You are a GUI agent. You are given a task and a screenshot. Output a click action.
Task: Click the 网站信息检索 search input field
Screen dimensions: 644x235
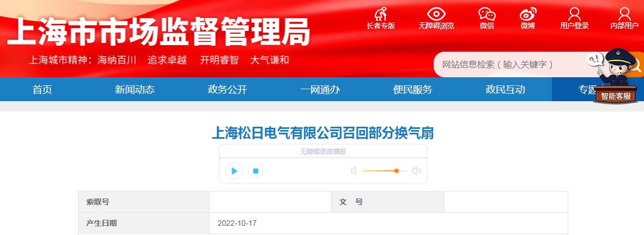tap(512, 65)
